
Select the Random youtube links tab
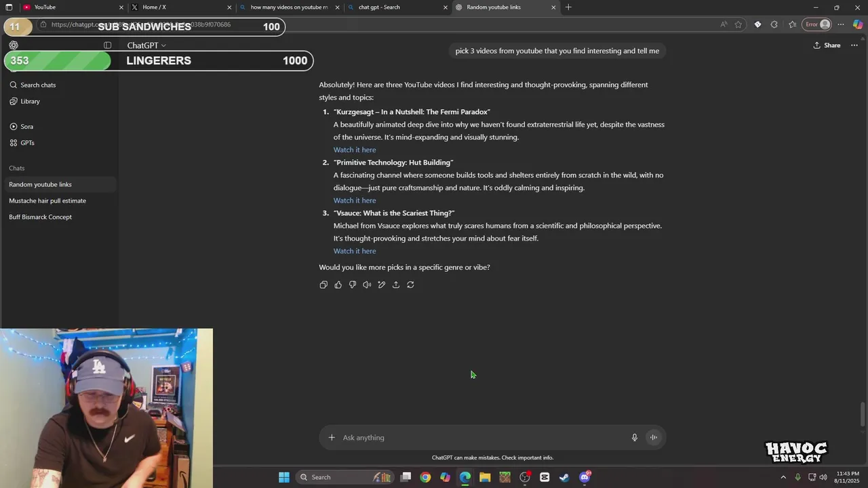tap(505, 7)
